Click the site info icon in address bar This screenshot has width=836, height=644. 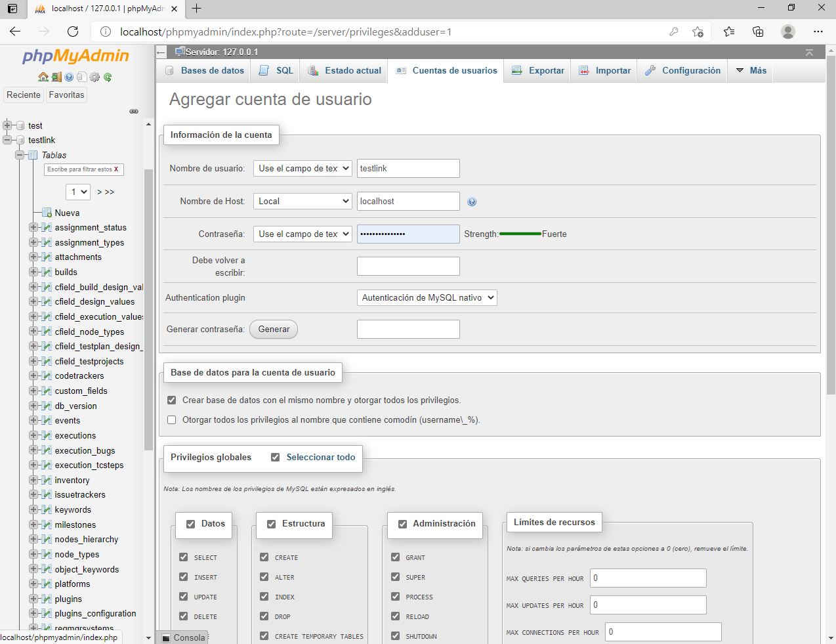105,32
